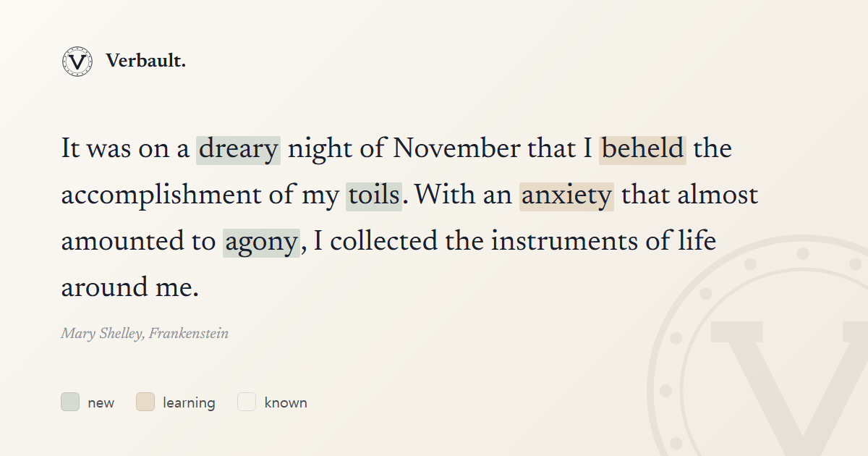This screenshot has height=456, width=868.
Task: Click the Verbault circular V logo icon
Action: click(77, 62)
